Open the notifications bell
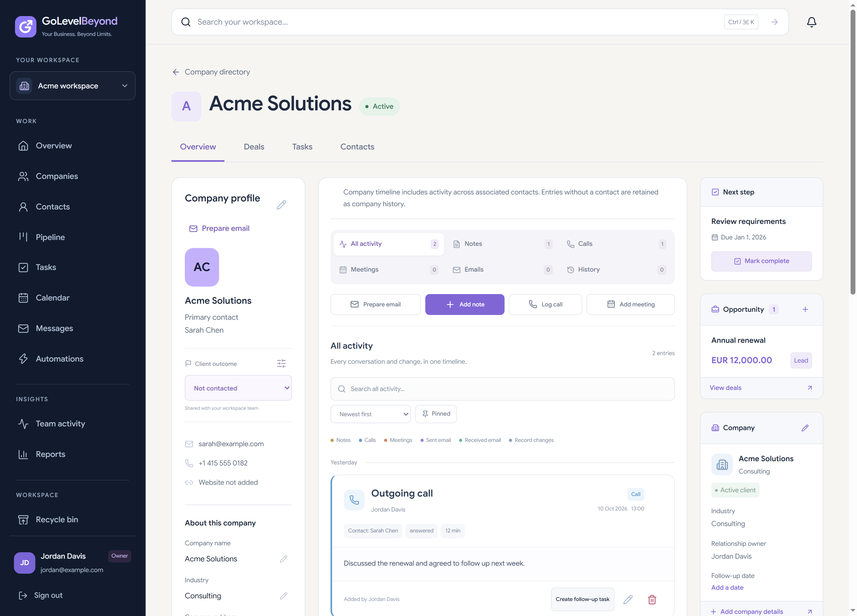The height and width of the screenshot is (616, 857). tap(811, 22)
